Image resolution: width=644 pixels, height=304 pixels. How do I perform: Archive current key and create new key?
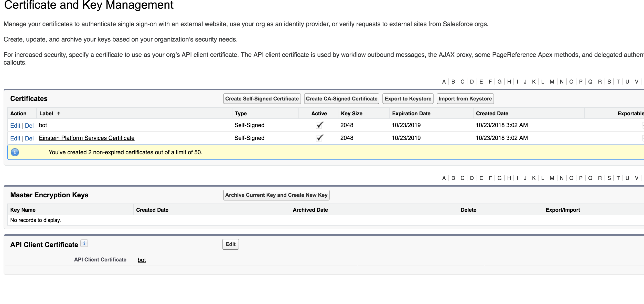point(276,195)
